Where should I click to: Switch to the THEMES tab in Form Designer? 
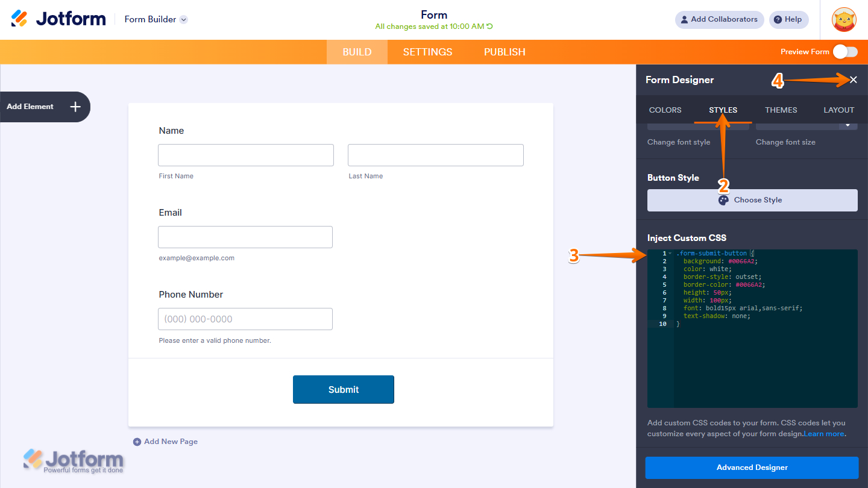pos(781,110)
